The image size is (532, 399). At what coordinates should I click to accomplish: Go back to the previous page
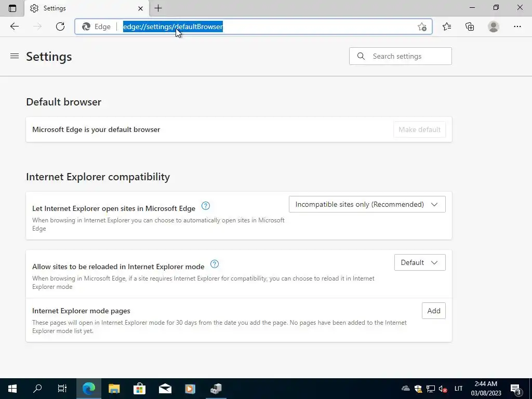(x=14, y=26)
